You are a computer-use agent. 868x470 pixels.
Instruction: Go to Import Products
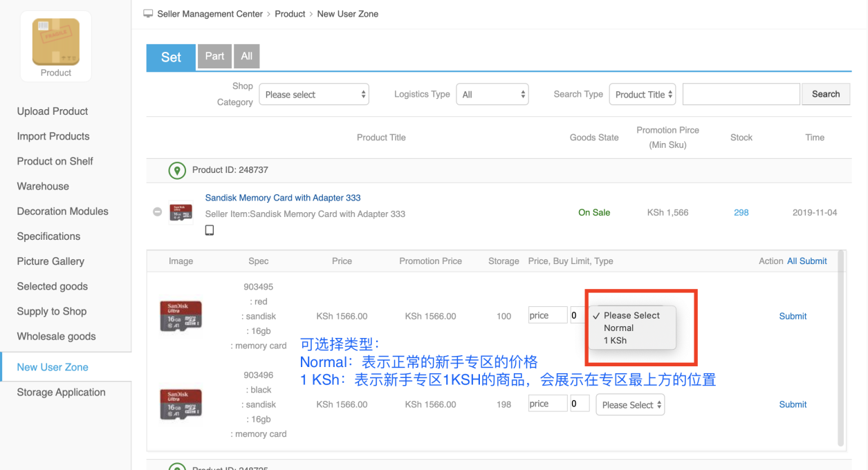(x=53, y=136)
